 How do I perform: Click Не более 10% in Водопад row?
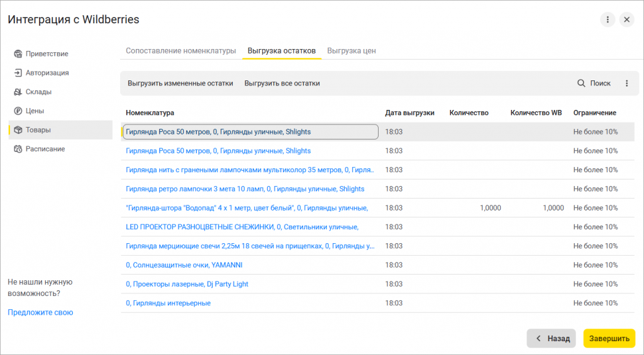(x=596, y=208)
